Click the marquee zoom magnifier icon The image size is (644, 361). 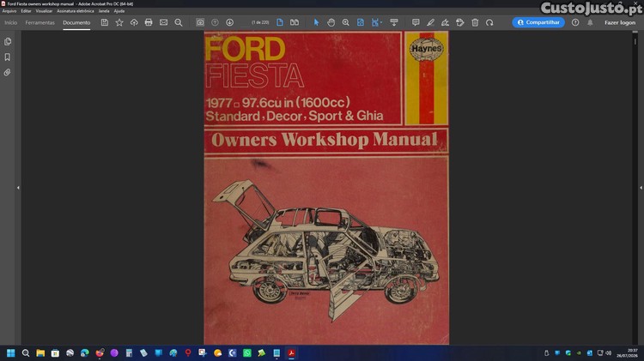click(x=346, y=22)
